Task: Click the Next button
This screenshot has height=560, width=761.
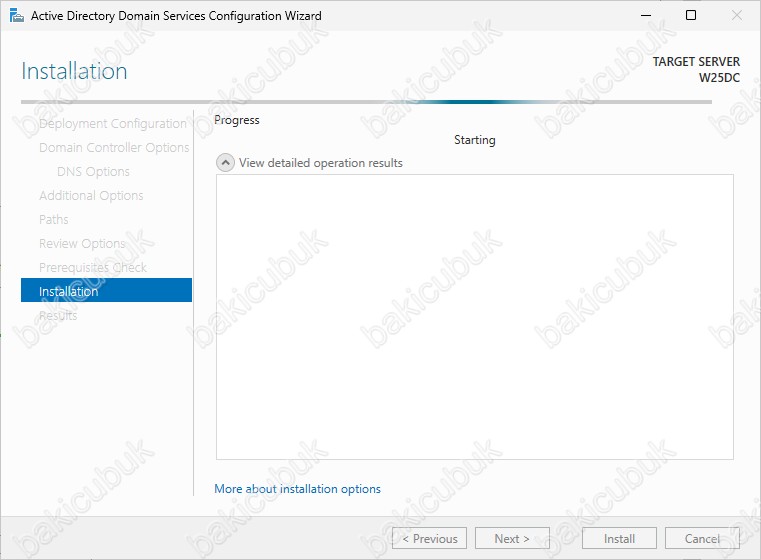Action: point(512,538)
